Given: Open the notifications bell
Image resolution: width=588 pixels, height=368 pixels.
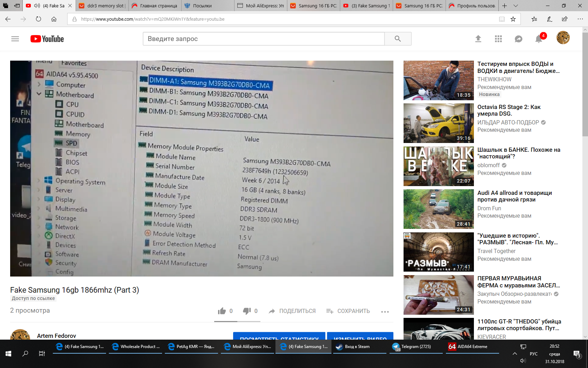Looking at the screenshot, I should 539,39.
